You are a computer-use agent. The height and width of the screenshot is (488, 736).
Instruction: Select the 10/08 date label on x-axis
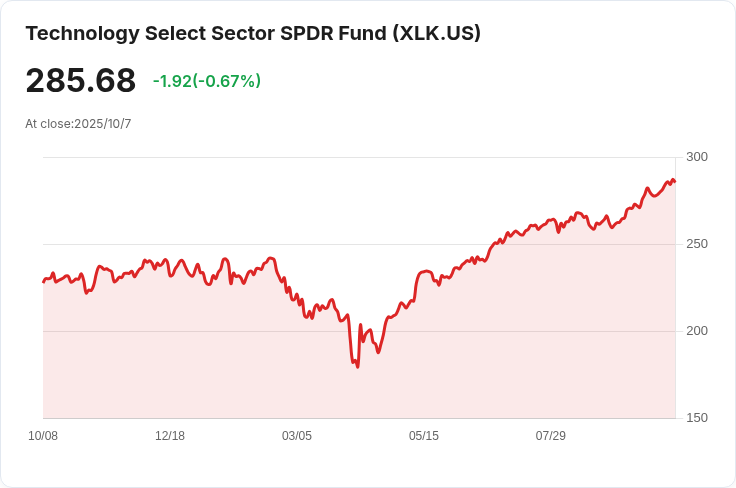tap(43, 436)
